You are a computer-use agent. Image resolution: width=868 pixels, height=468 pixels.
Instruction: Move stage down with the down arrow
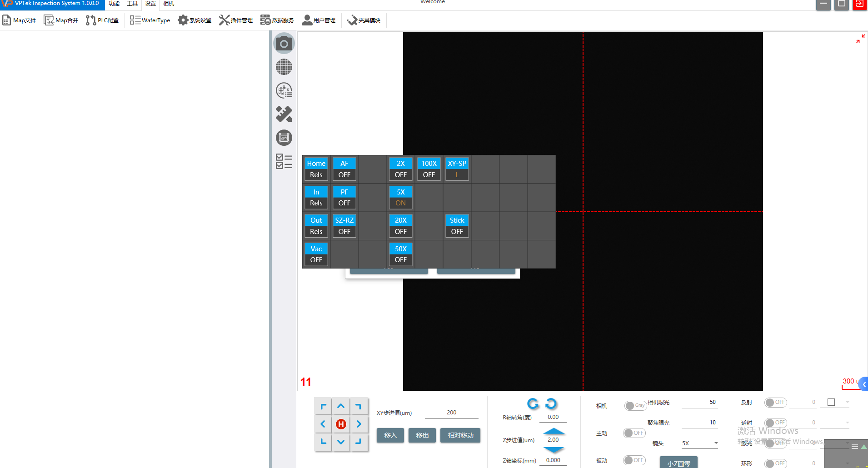point(341,442)
